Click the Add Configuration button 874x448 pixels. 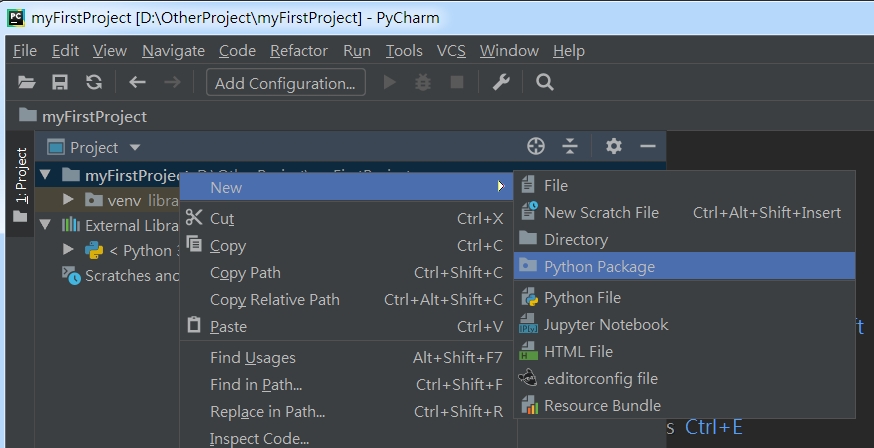[285, 83]
